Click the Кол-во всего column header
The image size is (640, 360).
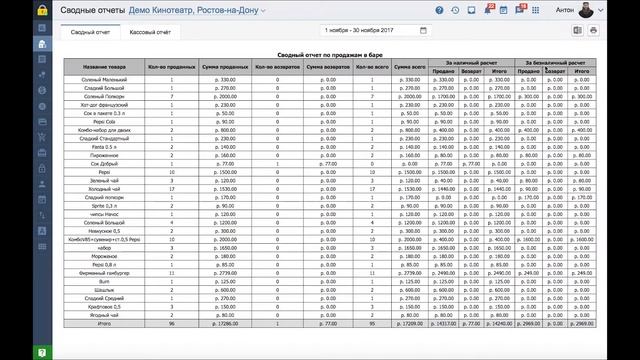tap(372, 67)
